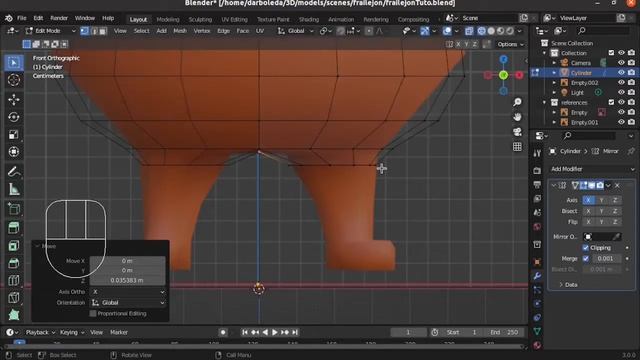Select the Extrude Region tool
This screenshot has height=360, width=640.
tap(13, 228)
